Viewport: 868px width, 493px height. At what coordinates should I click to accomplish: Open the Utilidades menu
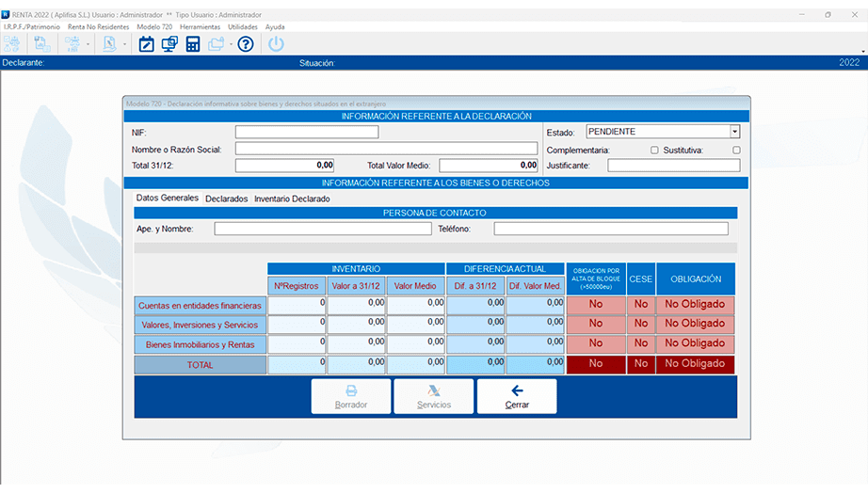coord(243,26)
